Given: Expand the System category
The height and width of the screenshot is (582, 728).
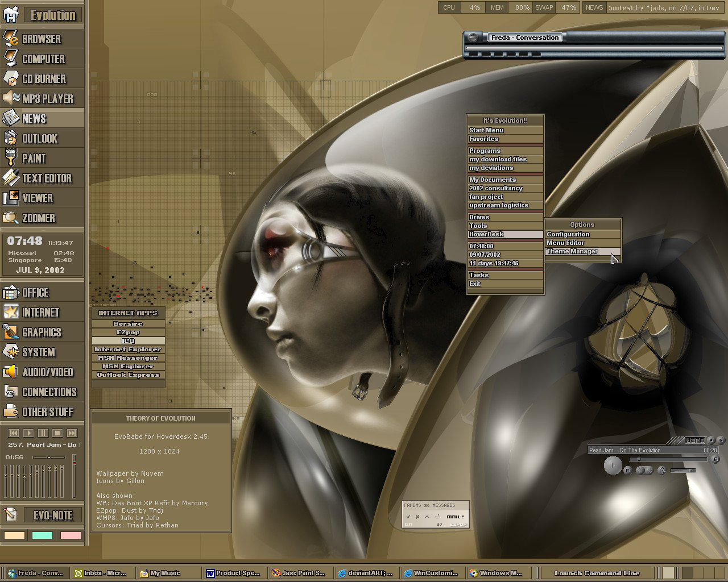Looking at the screenshot, I should pyautogui.click(x=42, y=352).
